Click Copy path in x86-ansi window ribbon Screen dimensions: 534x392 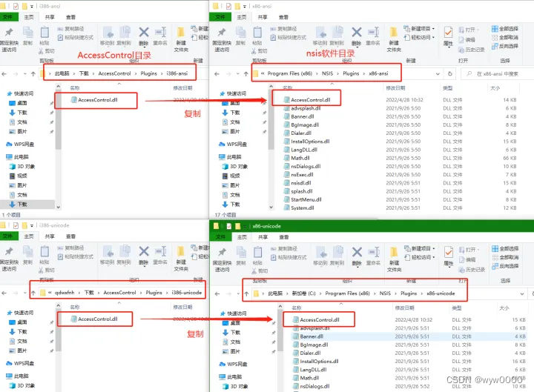click(283, 29)
